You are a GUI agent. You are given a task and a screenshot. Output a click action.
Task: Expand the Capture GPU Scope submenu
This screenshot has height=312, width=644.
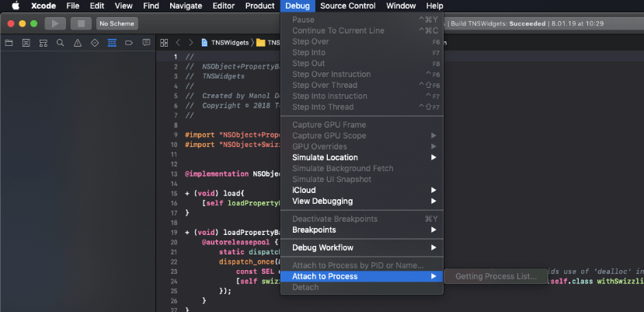point(361,135)
